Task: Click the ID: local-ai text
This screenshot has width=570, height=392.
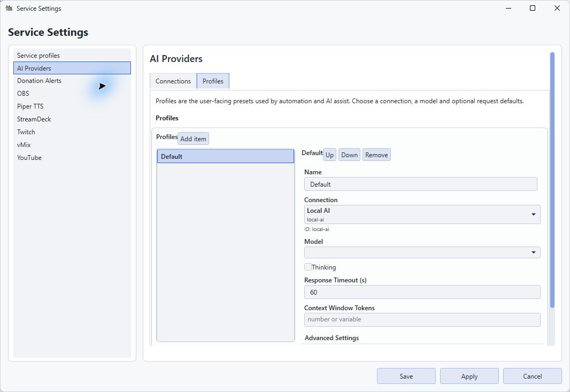Action: coord(317,229)
